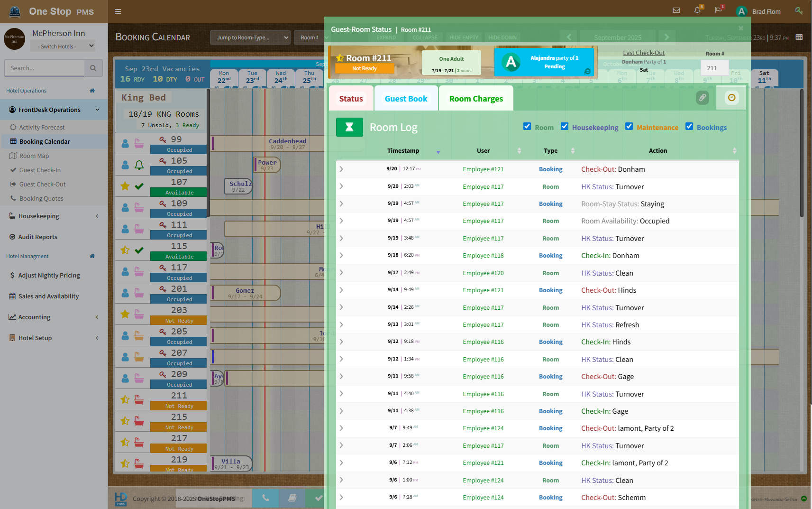The height and width of the screenshot is (509, 812).
Task: Click the search magnifier button
Action: [x=93, y=68]
